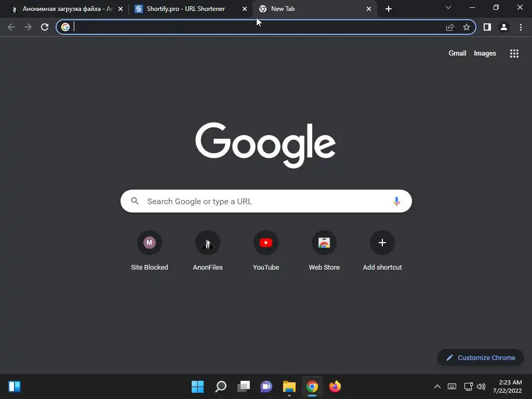Close the New Tab tab
Viewport: 532px width, 399px height.
coord(369,9)
